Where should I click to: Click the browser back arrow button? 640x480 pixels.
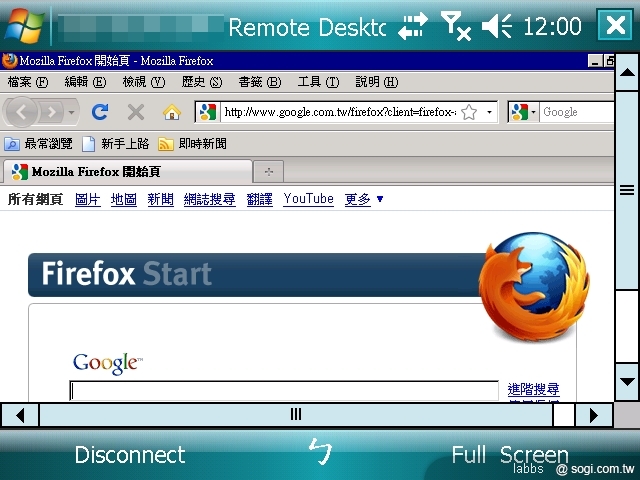tap(25, 112)
